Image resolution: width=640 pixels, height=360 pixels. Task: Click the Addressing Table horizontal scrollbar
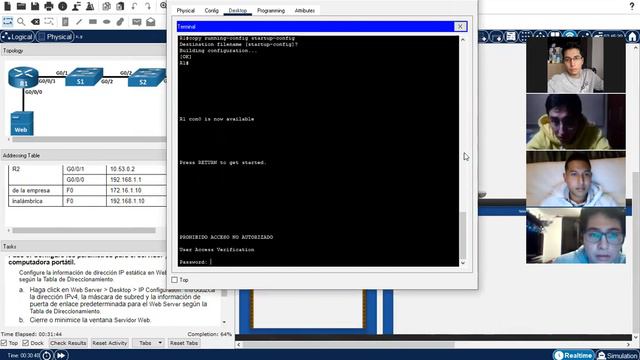(x=84, y=231)
